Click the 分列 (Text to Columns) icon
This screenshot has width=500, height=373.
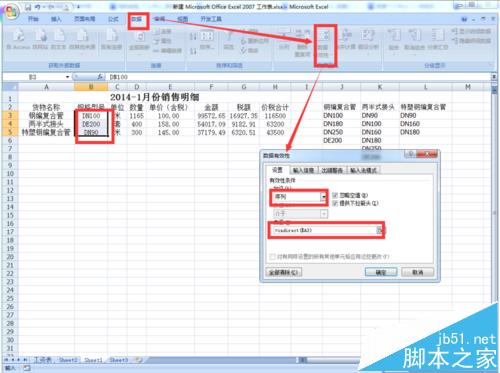click(284, 39)
